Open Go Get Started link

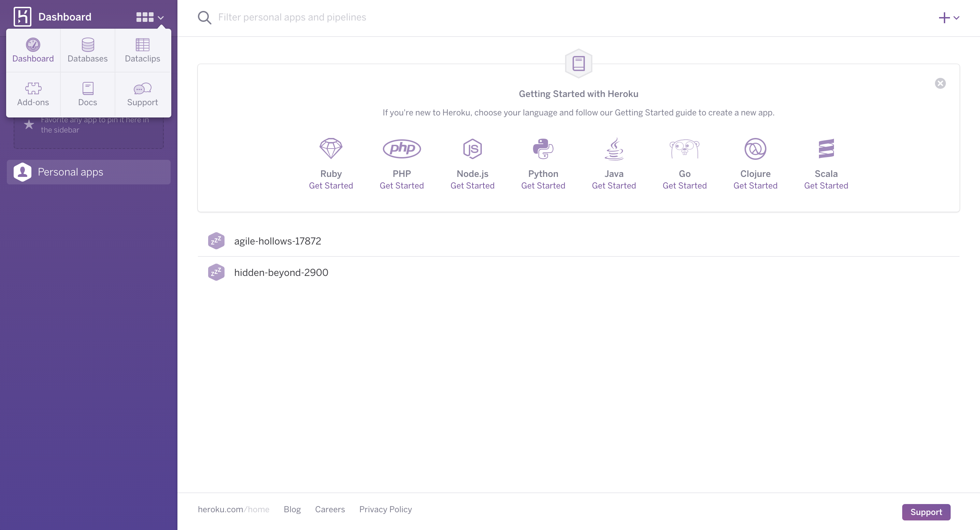tap(684, 185)
